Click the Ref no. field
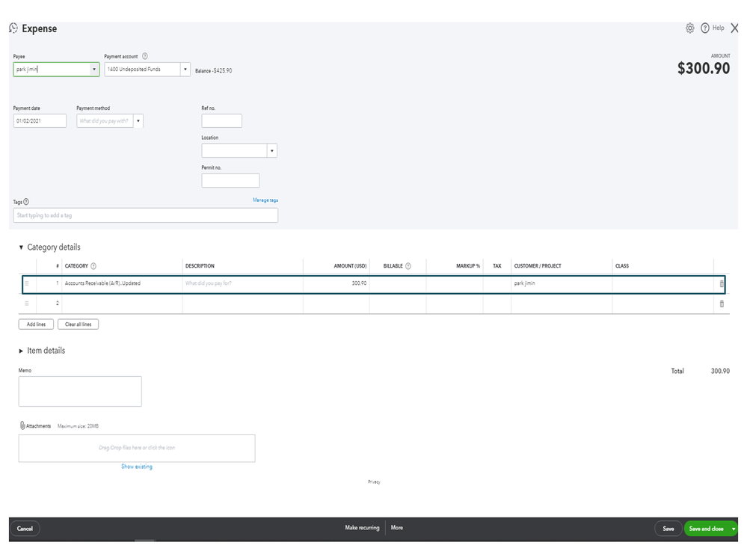Screen dimensions: 747x560 (x=221, y=121)
